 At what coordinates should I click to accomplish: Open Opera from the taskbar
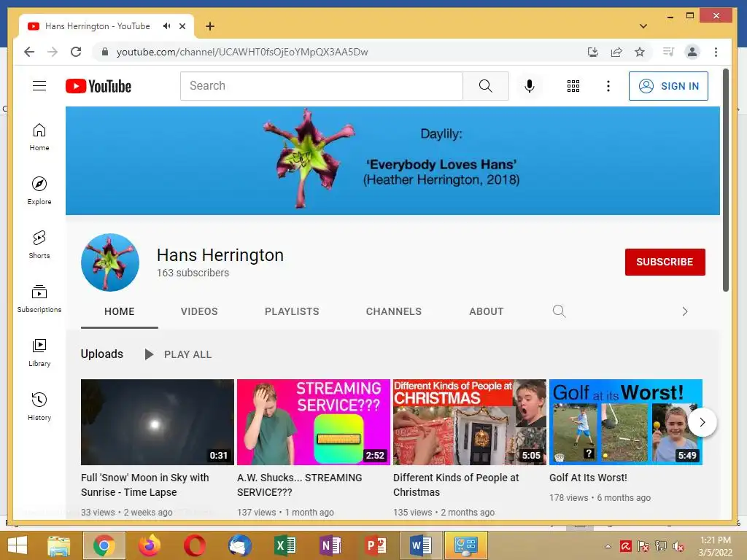point(194,545)
